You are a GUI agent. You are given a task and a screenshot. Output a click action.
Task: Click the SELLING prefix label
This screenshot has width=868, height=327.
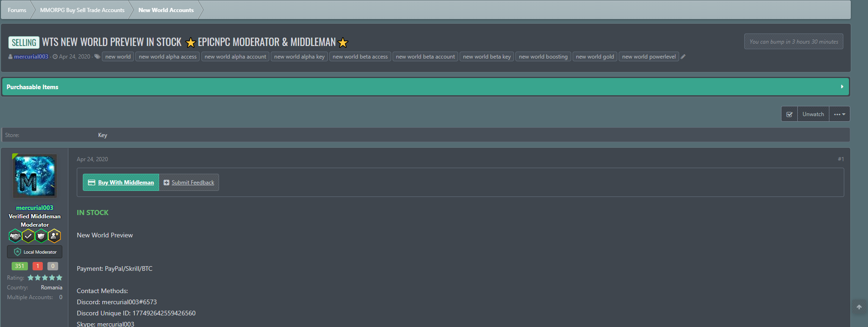point(24,43)
